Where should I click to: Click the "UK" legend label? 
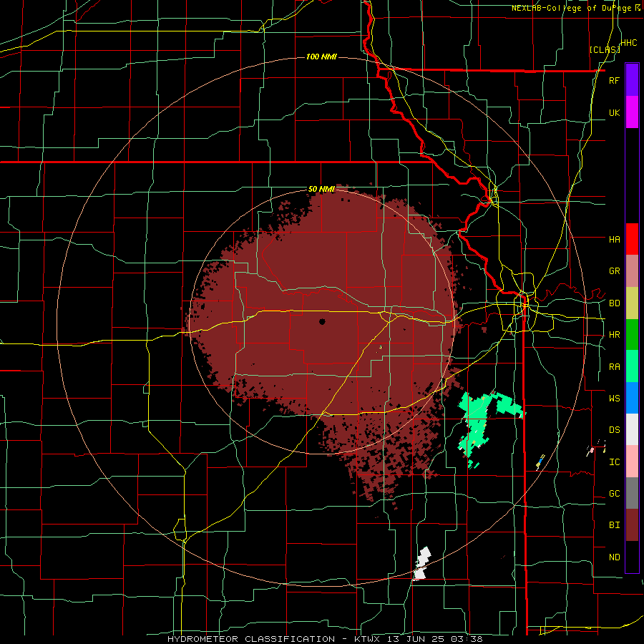614,112
